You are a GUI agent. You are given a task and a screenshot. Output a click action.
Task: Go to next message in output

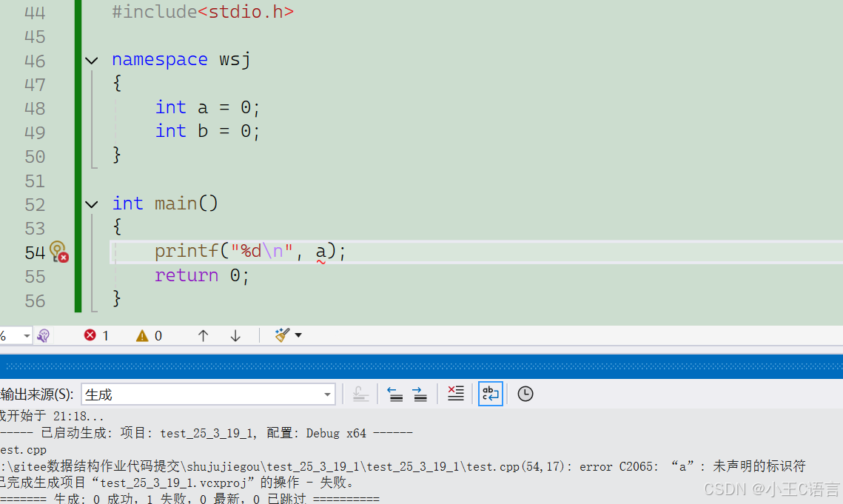pos(420,394)
